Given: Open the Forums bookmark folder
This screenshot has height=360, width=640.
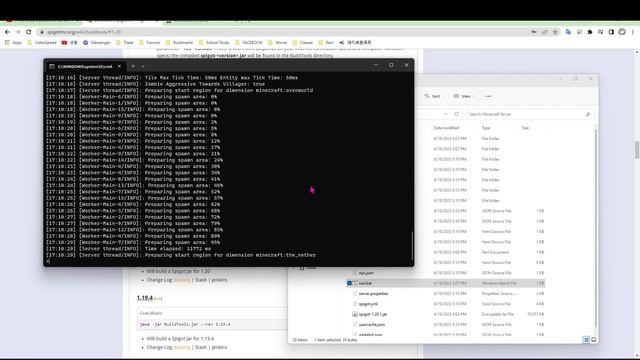Looking at the screenshot, I should pyautogui.click(x=149, y=42).
